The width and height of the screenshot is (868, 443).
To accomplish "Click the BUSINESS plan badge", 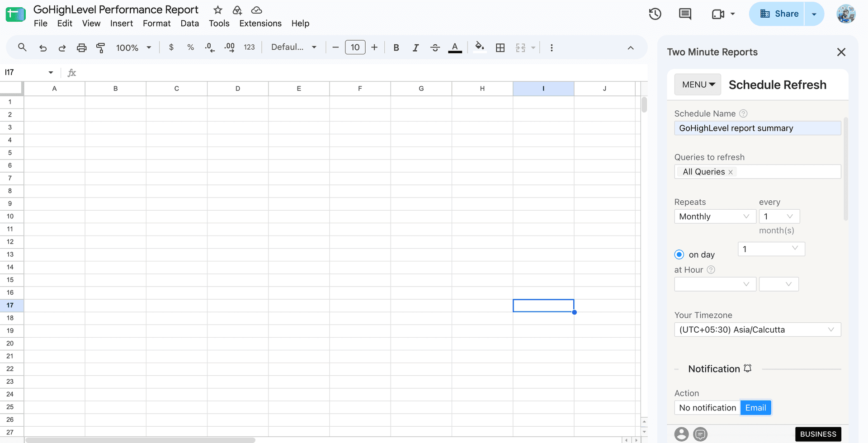I will click(x=818, y=434).
